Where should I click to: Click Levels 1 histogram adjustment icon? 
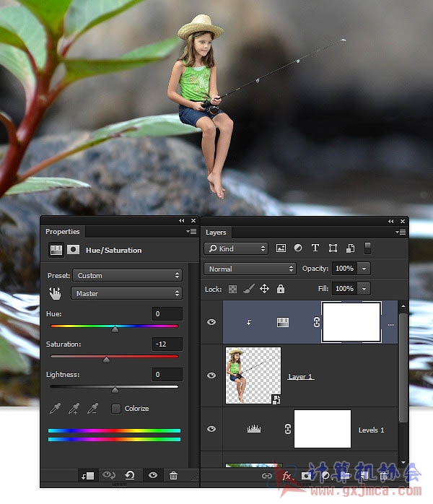[254, 429]
